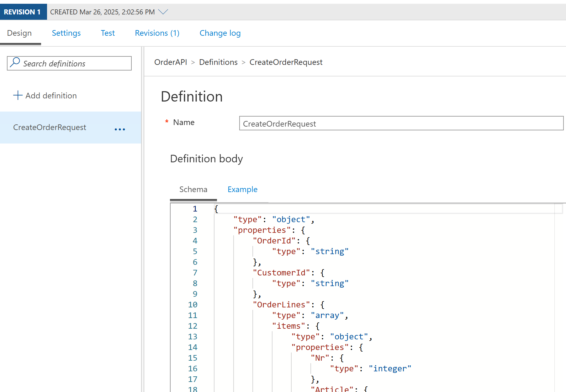Click the "OrderLines" key on line 10

(x=282, y=305)
